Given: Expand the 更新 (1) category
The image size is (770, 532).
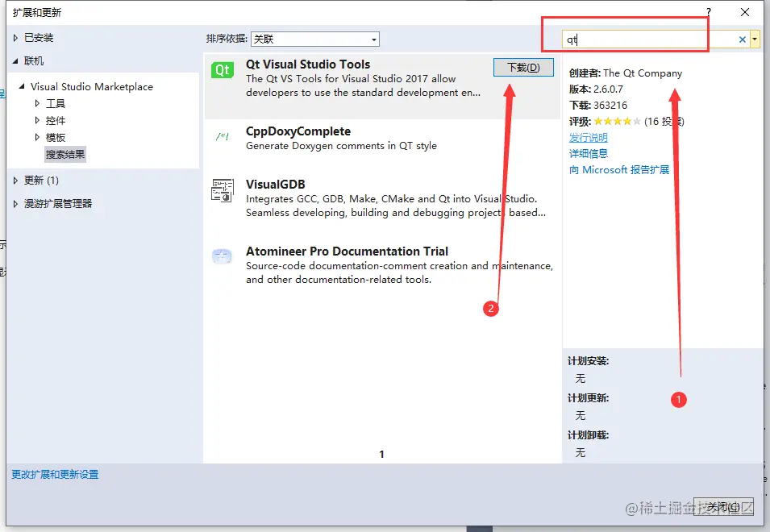Looking at the screenshot, I should pyautogui.click(x=15, y=181).
